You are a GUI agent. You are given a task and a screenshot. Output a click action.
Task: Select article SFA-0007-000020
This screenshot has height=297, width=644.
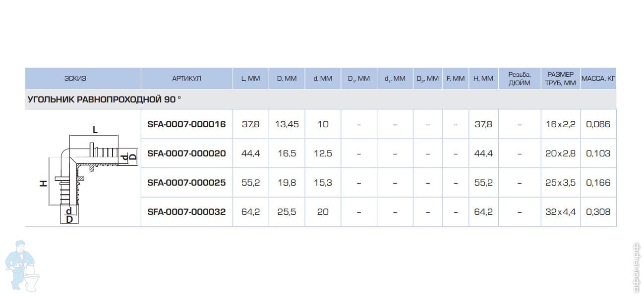186,153
